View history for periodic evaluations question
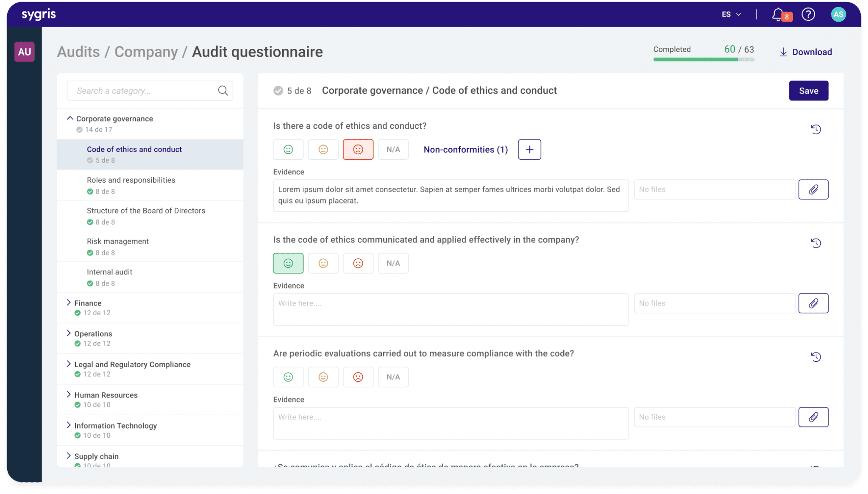Screen dimensions: 868x494 click(x=816, y=357)
